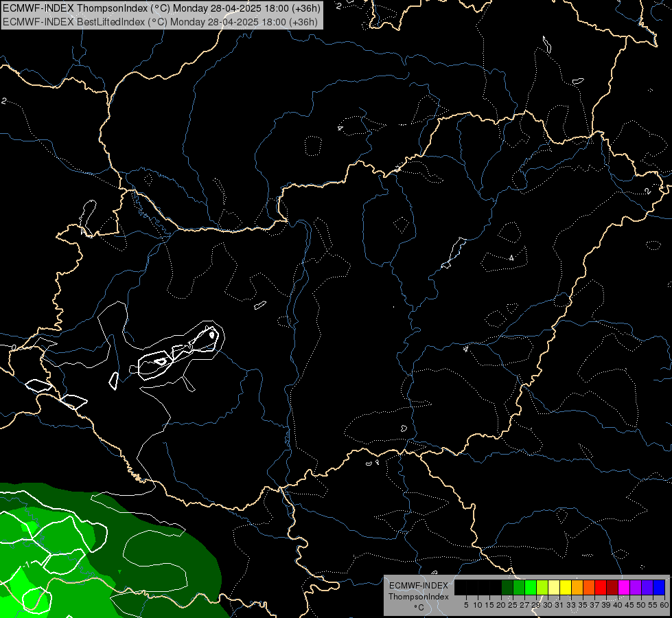Image resolution: width=672 pixels, height=618 pixels.
Task: Click the legend scale value 25
Action: (513, 605)
